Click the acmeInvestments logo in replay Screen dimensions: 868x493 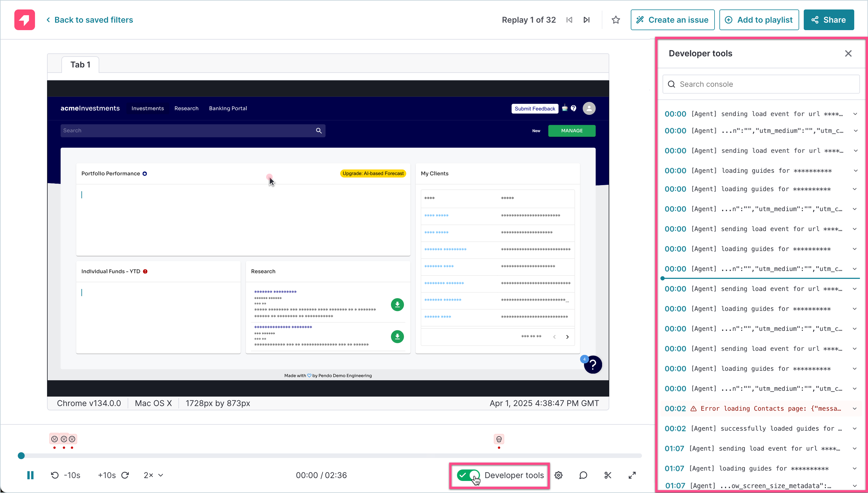pyautogui.click(x=90, y=108)
